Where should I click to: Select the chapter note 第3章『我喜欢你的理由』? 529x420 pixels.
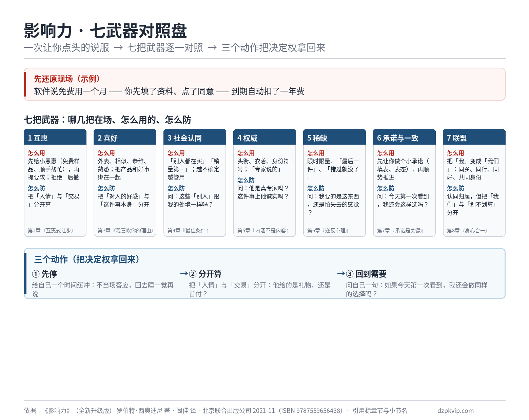click(x=126, y=231)
